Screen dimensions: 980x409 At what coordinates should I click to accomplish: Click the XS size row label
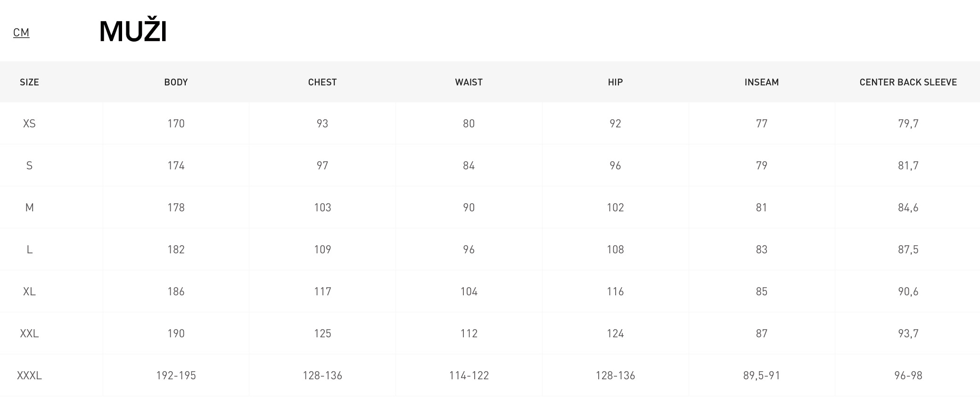(x=29, y=124)
